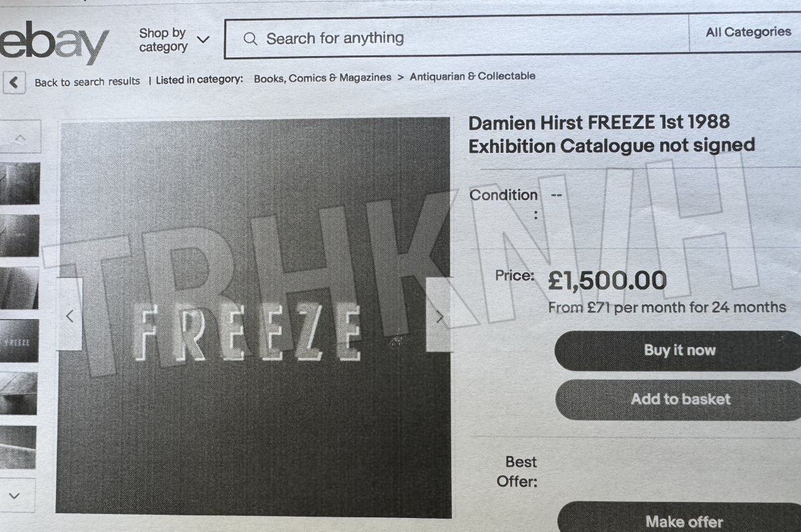Open Books, Comics & Magazines category link

click(x=322, y=78)
